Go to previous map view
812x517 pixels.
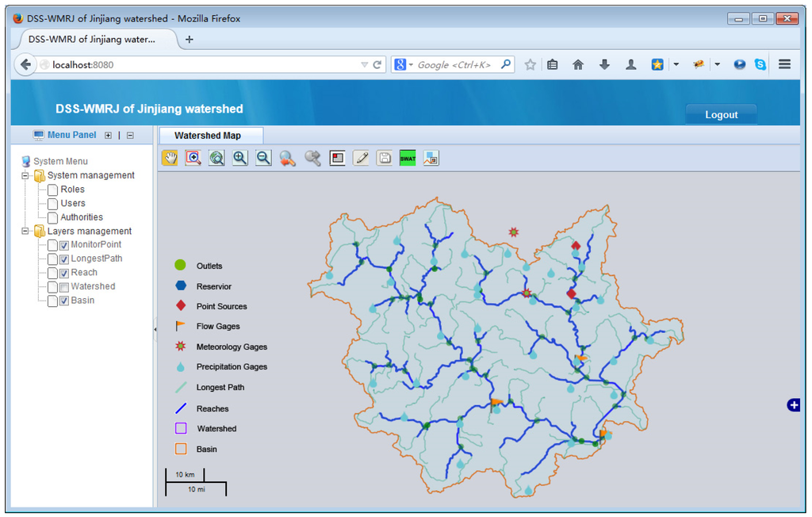tap(287, 158)
